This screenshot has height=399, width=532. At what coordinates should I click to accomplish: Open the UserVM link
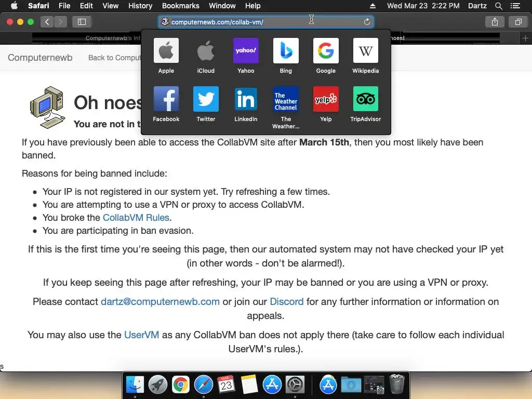pyautogui.click(x=141, y=335)
